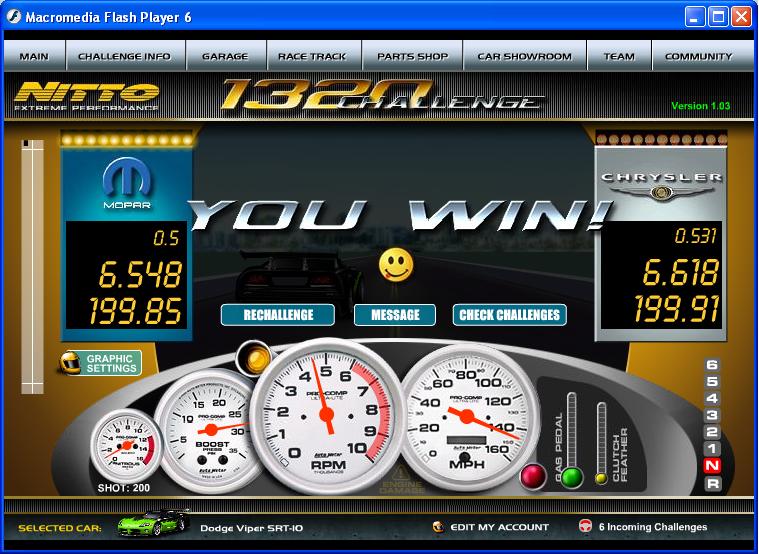Open the TEAM tab
Image resolution: width=759 pixels, height=554 pixels.
(619, 56)
